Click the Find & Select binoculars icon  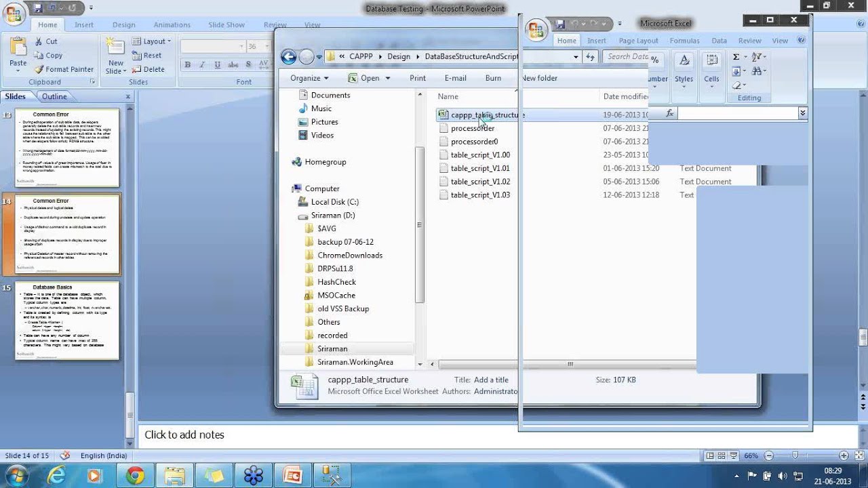(757, 71)
